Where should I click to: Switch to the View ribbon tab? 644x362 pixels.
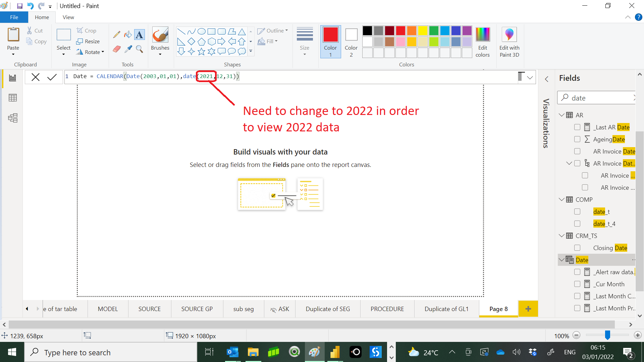pos(68,17)
